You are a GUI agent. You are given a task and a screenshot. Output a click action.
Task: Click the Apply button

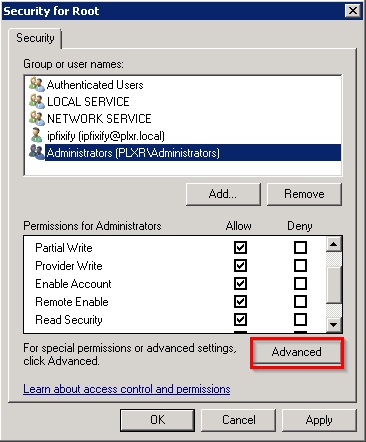pos(319,420)
